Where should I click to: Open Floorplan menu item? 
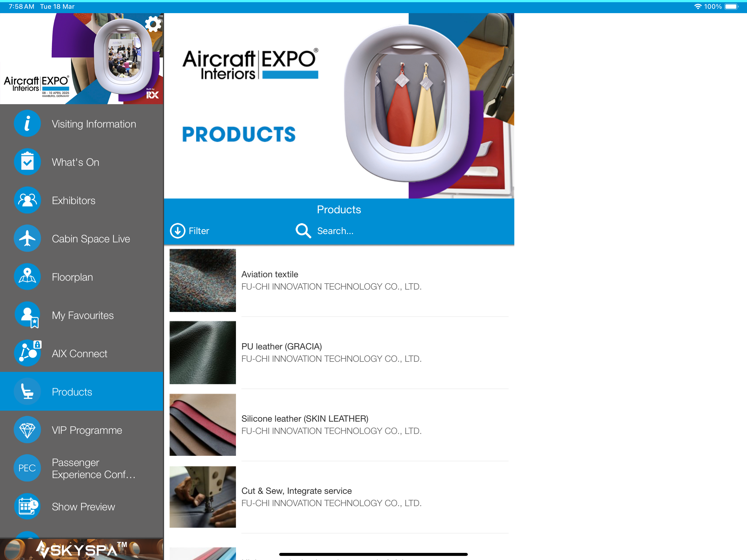tap(82, 277)
